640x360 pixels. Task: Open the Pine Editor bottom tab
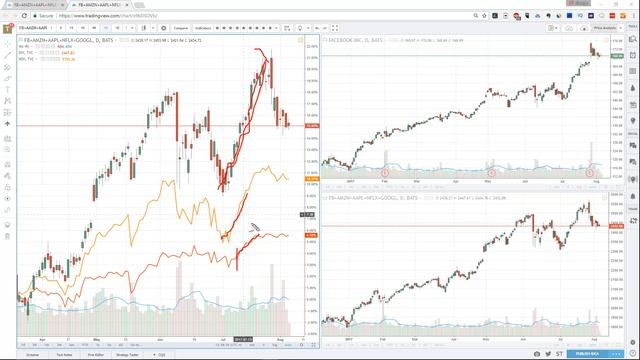[96, 355]
